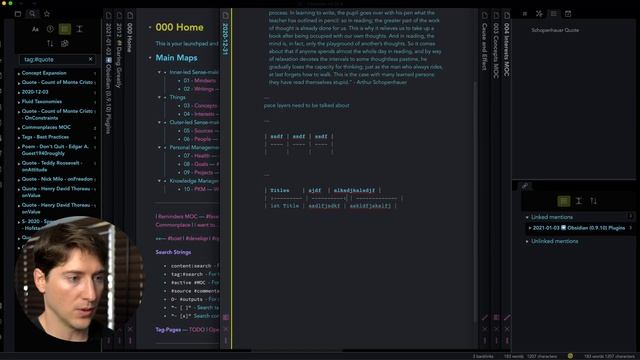Change backlinks sort order
Image resolution: width=640 pixels, height=360 pixels.
pos(593,201)
